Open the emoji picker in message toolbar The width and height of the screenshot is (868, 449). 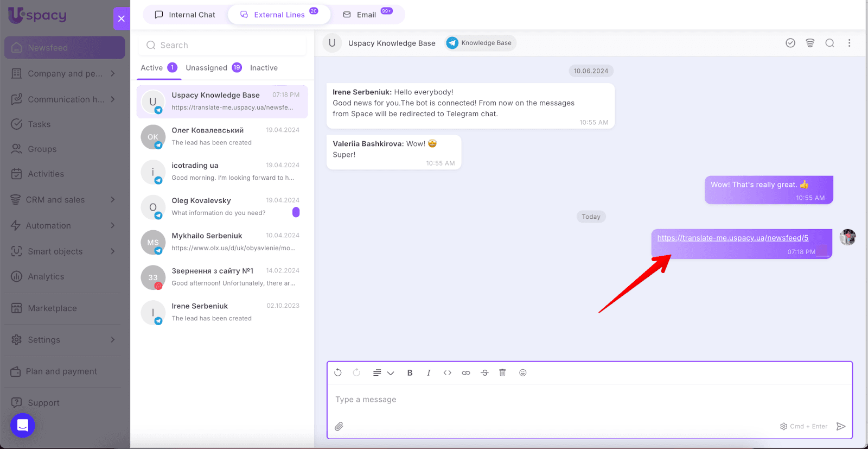pyautogui.click(x=522, y=372)
